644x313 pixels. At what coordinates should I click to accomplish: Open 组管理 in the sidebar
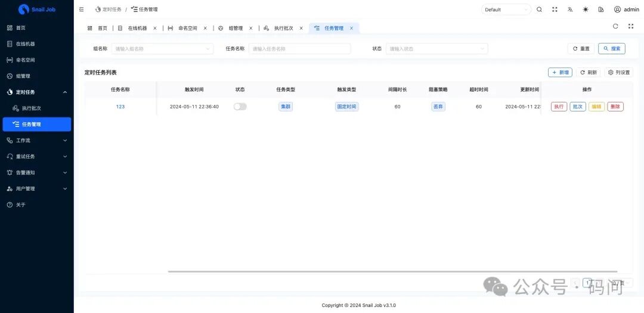click(36, 76)
